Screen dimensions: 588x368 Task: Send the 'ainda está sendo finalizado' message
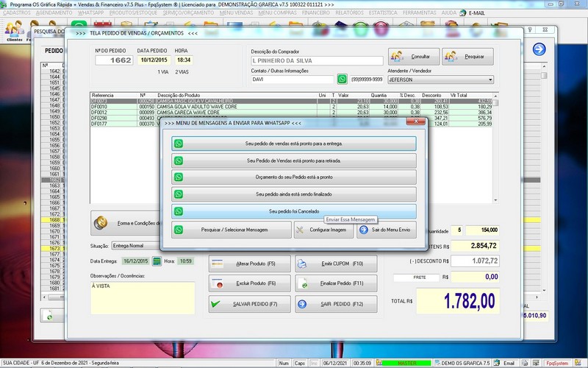pos(293,194)
